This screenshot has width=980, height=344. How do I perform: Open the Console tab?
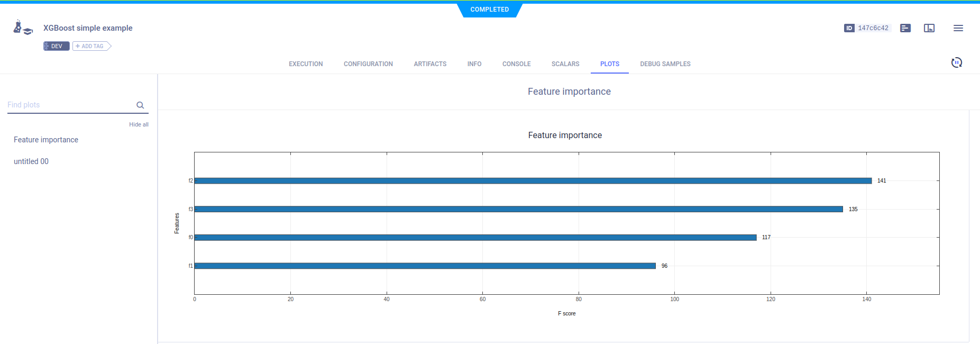(516, 64)
